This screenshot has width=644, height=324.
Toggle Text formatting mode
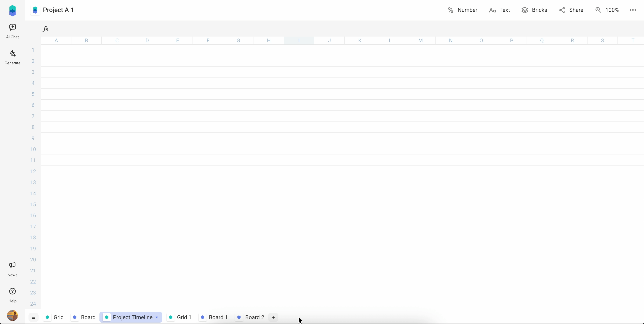tap(499, 10)
